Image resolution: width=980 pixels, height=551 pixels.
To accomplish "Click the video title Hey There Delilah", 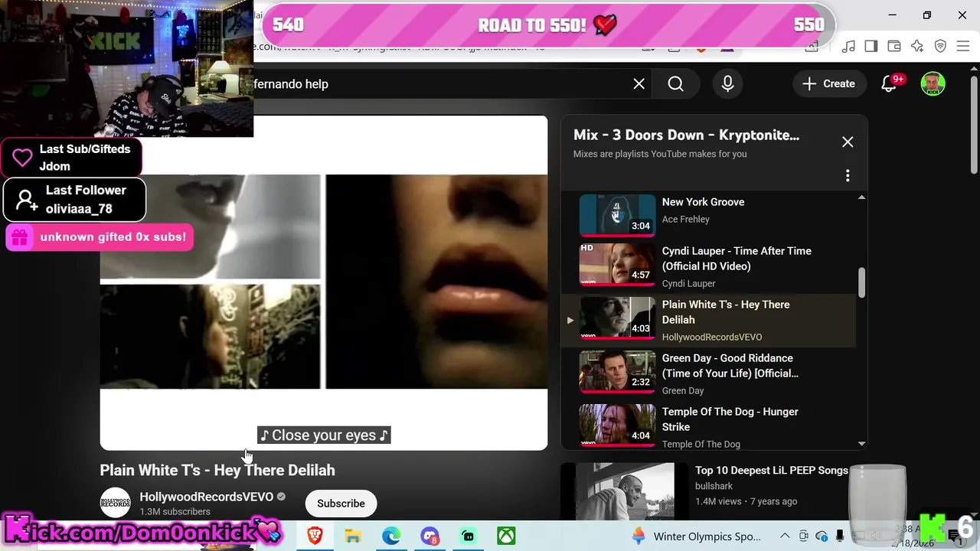I will click(x=217, y=470).
